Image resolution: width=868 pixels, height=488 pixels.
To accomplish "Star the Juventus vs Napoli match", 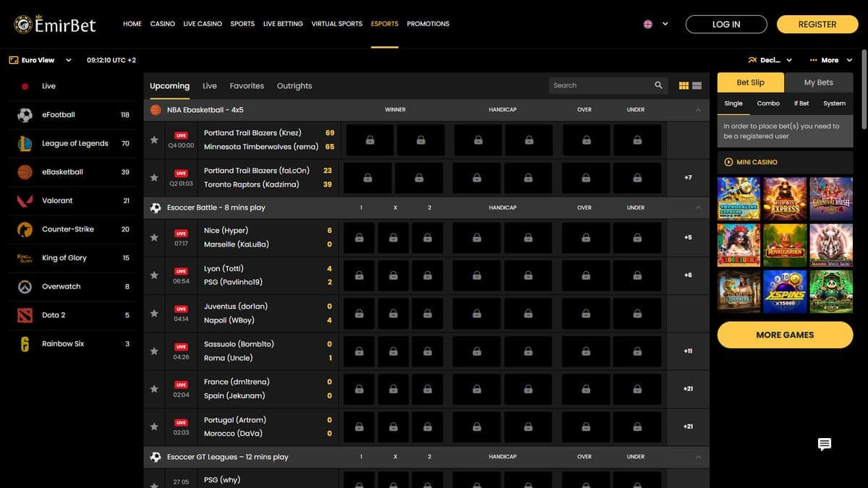I will pos(154,313).
